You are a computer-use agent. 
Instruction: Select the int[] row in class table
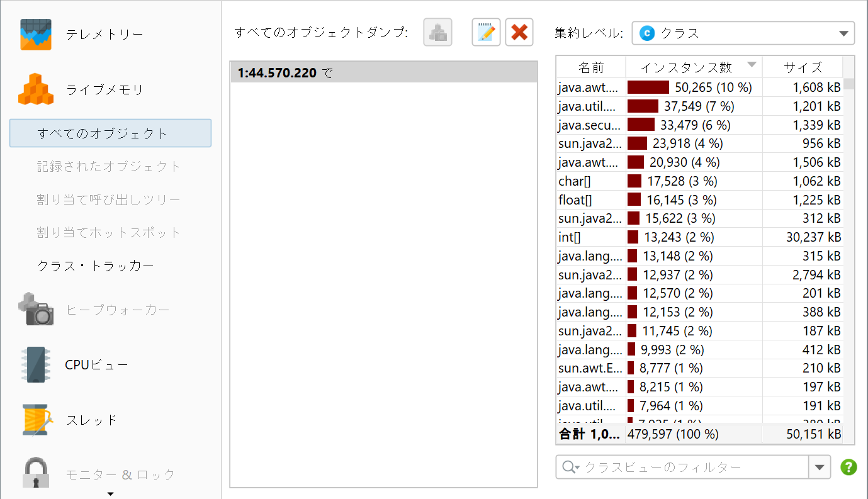point(699,237)
